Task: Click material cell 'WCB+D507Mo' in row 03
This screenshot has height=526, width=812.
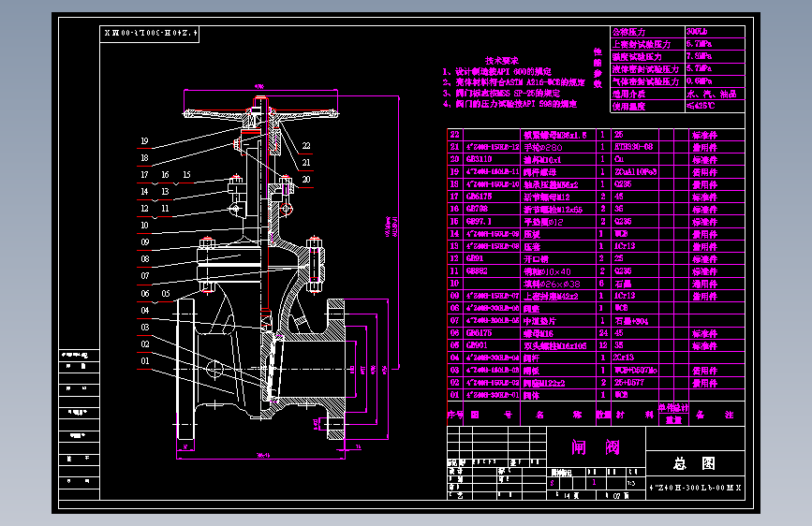Action: pos(635,371)
